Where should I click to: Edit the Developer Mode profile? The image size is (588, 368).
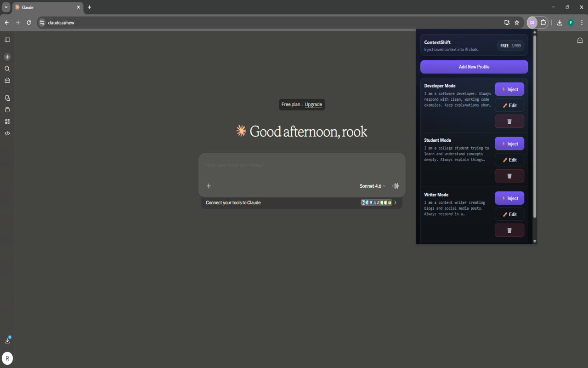coord(509,105)
